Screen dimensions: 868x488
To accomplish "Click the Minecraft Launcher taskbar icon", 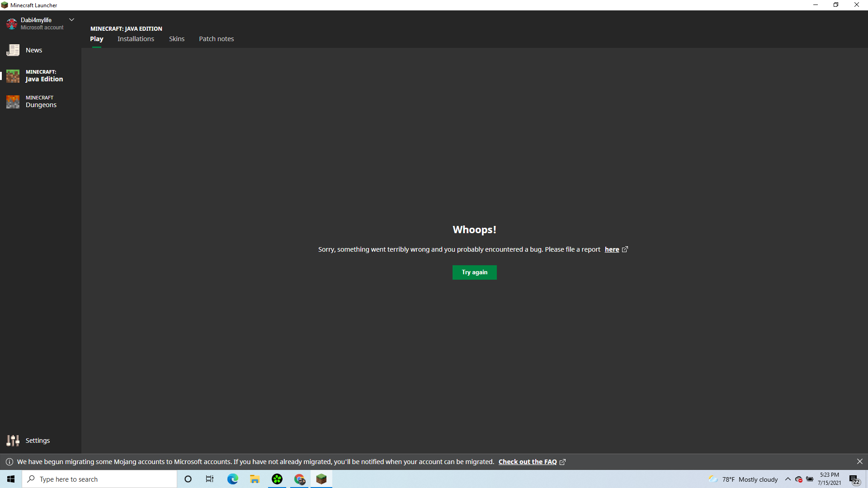I will coord(321,479).
